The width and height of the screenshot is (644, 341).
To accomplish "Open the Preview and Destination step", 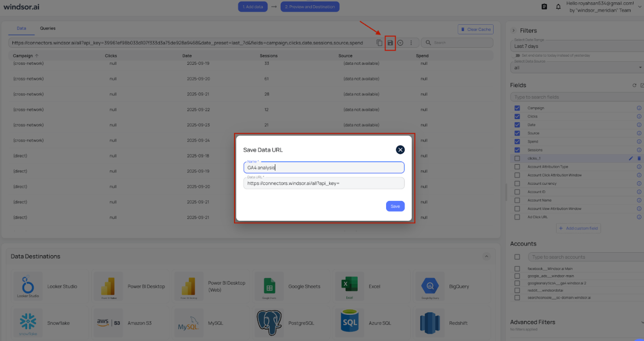I will tap(310, 7).
